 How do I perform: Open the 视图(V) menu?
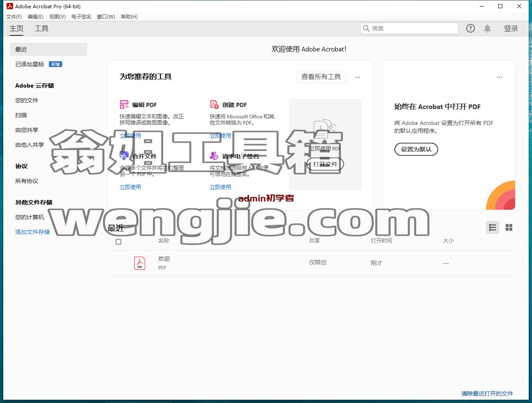(57, 17)
